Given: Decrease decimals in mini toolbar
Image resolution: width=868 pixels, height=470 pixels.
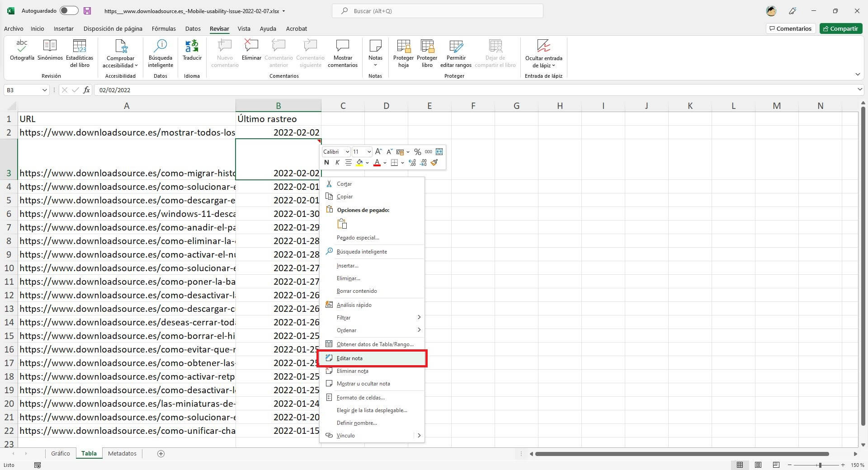Looking at the screenshot, I should (x=423, y=163).
